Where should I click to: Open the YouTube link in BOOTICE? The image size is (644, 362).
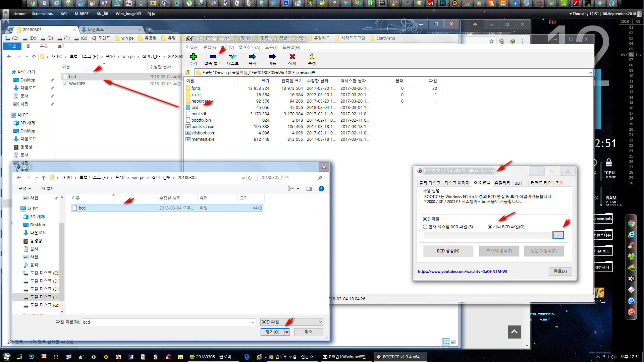(462, 271)
